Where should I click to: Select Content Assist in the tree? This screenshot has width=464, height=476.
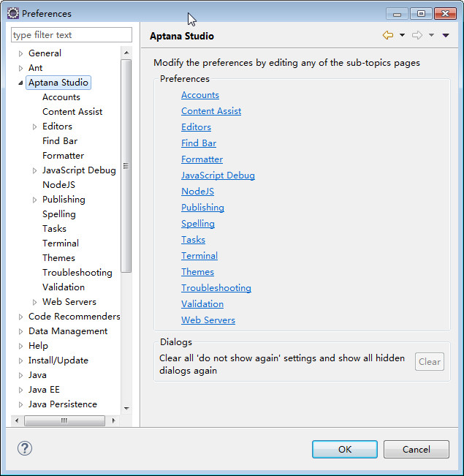pos(72,112)
